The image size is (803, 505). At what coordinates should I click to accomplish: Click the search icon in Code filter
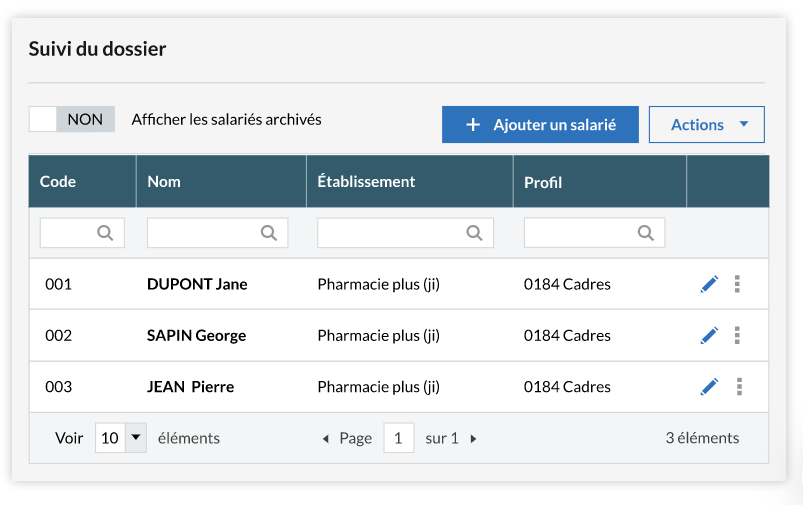(x=104, y=232)
